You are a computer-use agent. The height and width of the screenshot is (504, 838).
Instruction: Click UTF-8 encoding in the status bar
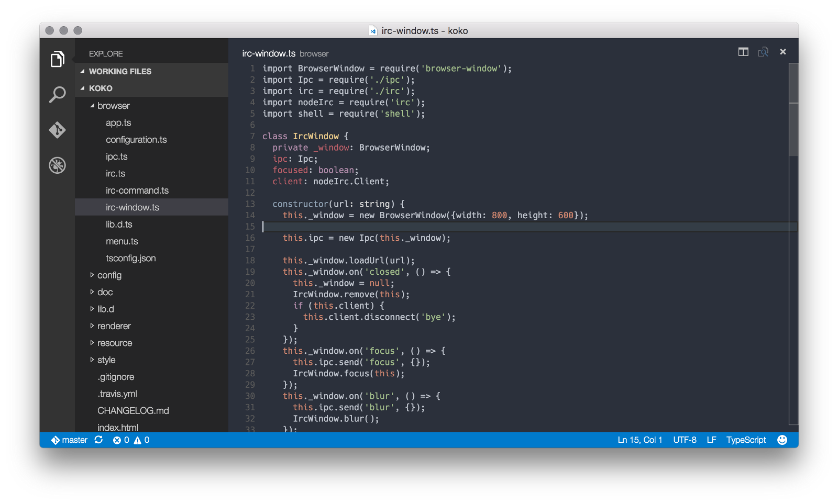pos(685,440)
